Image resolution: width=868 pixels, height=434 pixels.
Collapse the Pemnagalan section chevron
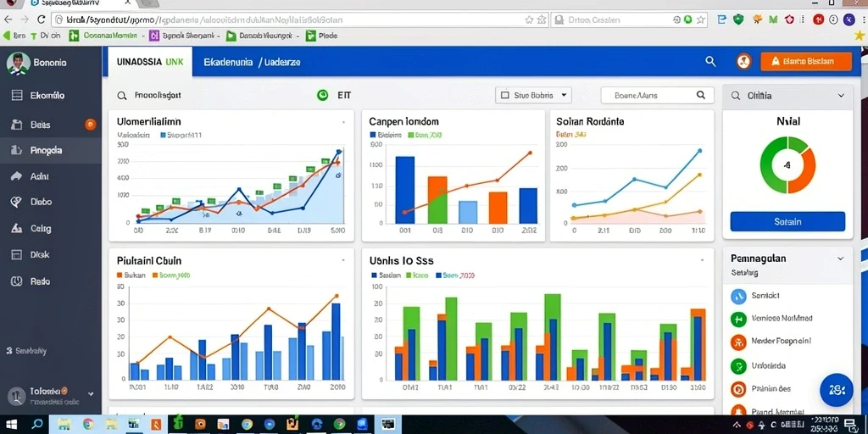(840, 259)
